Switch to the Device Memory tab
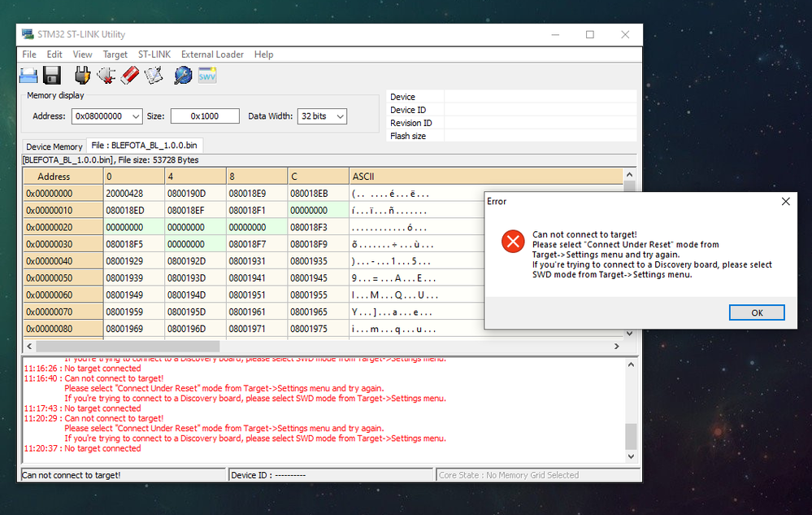 click(x=54, y=146)
